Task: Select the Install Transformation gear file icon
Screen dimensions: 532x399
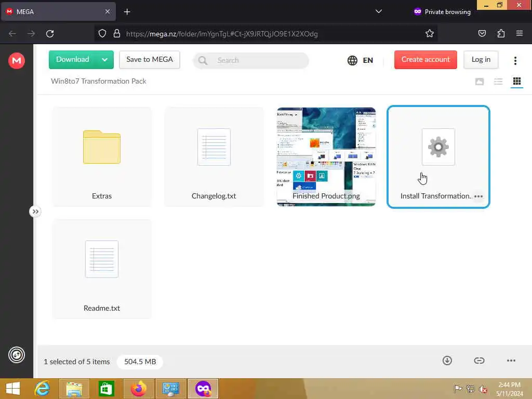Action: (x=438, y=147)
